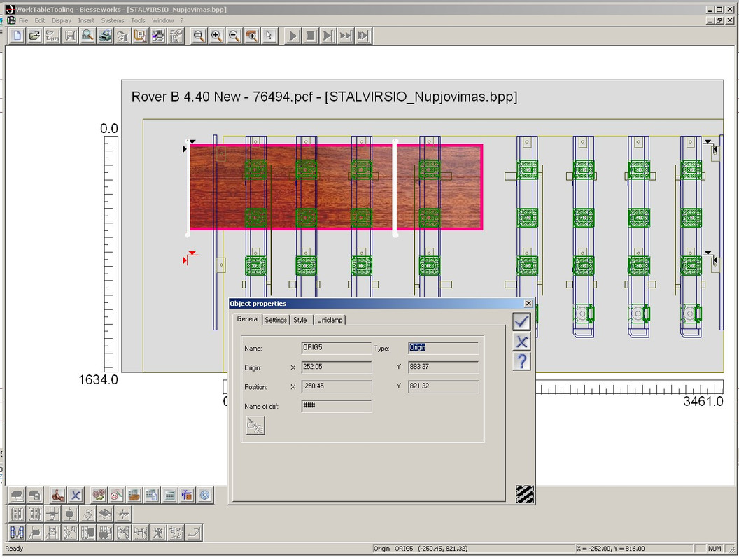Click the red origin marker on worktable
Image resolution: width=739 pixels, height=560 pixels.
190,258
